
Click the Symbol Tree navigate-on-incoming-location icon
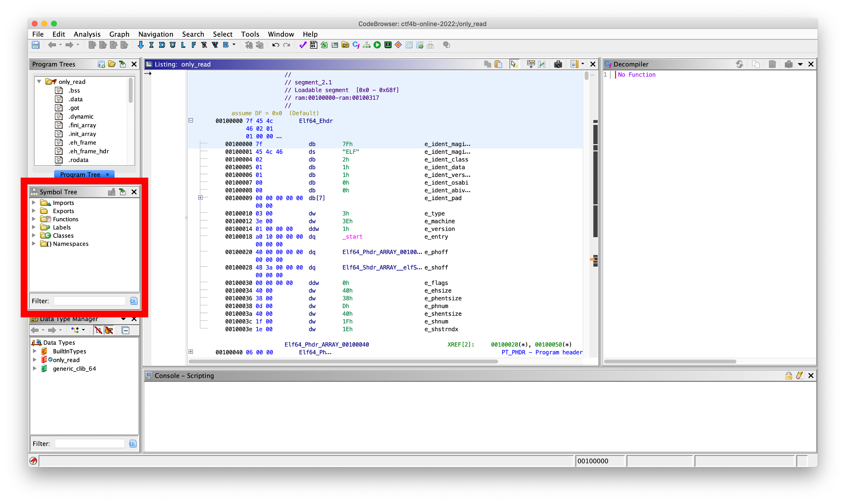click(123, 192)
